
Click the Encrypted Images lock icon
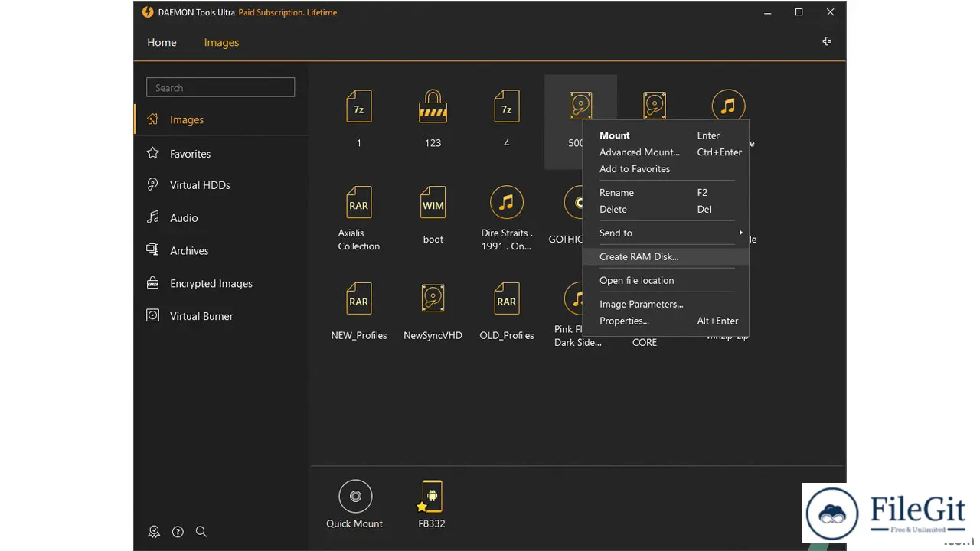pos(153,282)
